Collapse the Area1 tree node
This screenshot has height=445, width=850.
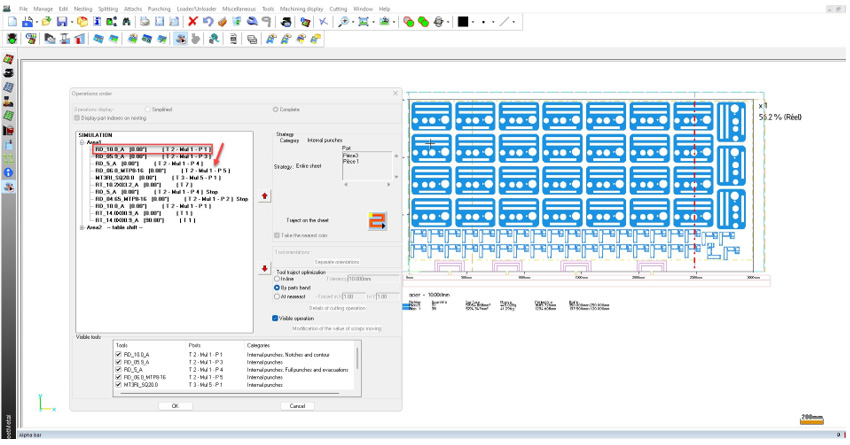pyautogui.click(x=82, y=142)
